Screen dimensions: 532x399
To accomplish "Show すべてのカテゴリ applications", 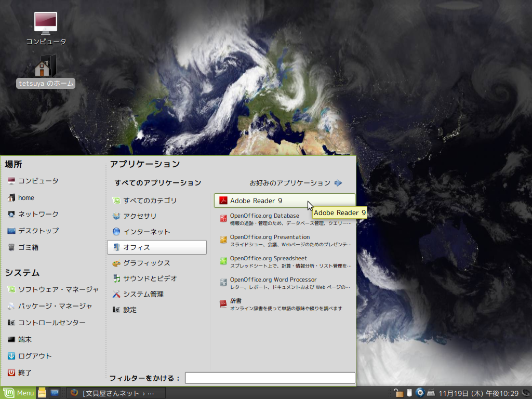I will (x=150, y=201).
